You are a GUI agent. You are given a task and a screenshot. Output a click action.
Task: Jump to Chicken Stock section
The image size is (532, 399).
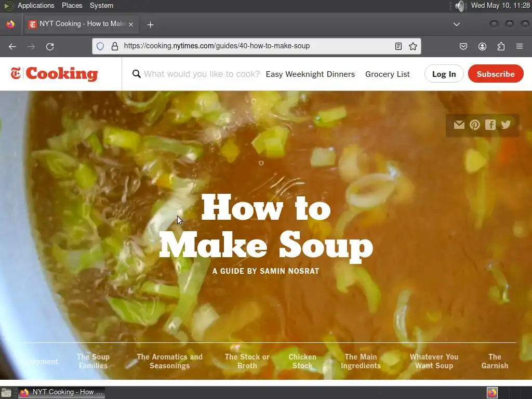[x=302, y=362]
